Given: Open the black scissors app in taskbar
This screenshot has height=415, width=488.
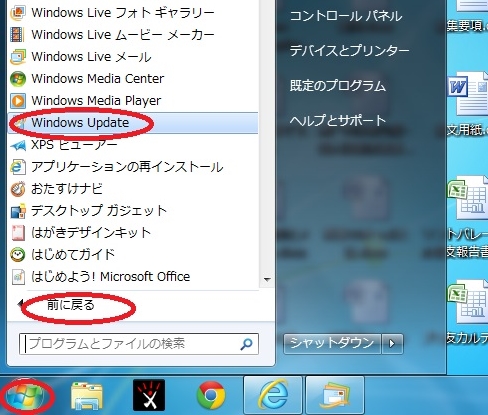Looking at the screenshot, I should tap(149, 395).
